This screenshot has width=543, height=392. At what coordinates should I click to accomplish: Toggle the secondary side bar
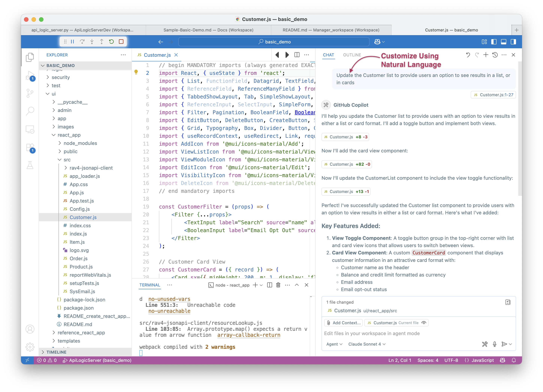pos(513,42)
